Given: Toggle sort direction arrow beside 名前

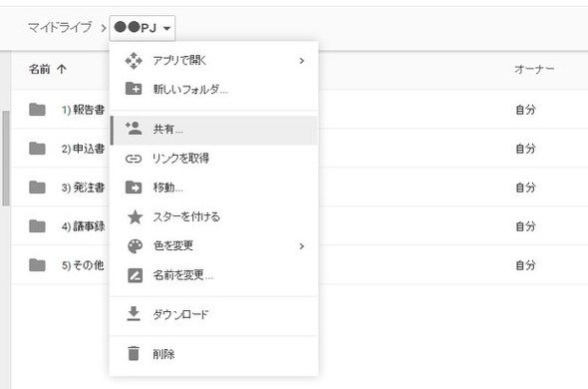Looking at the screenshot, I should point(62,69).
